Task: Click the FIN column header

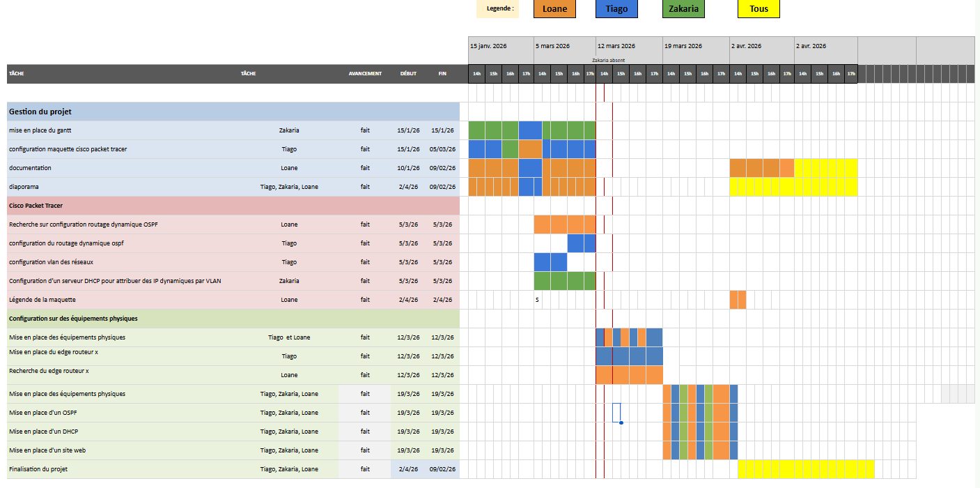Action: pos(442,73)
